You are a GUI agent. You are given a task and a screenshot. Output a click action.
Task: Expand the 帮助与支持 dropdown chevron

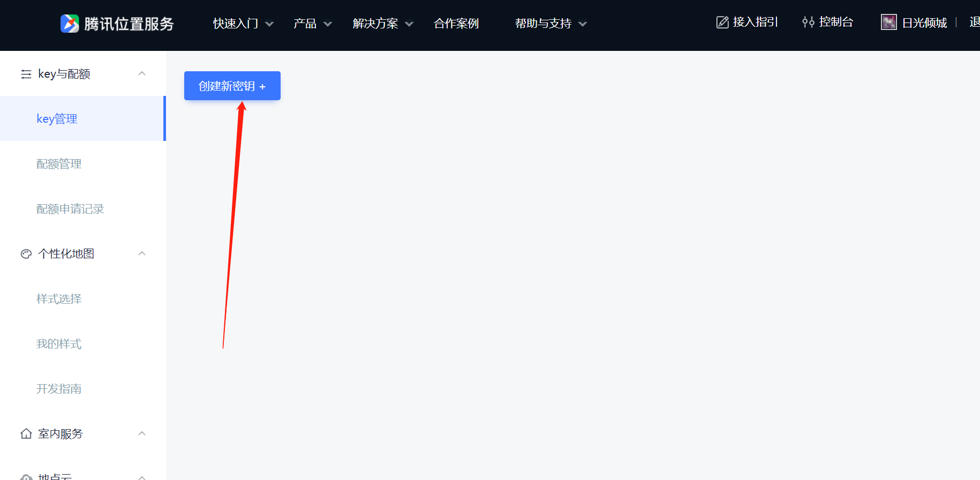(583, 24)
